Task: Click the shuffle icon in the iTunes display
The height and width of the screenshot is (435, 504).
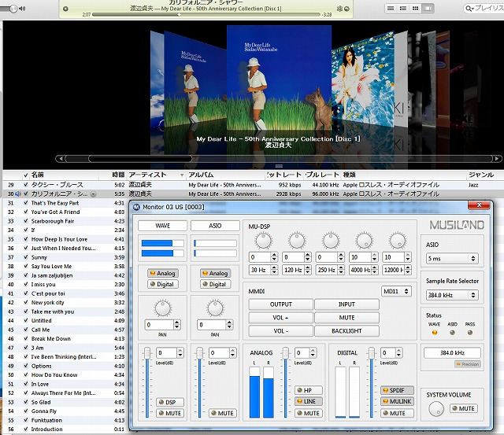Action: 339,9
